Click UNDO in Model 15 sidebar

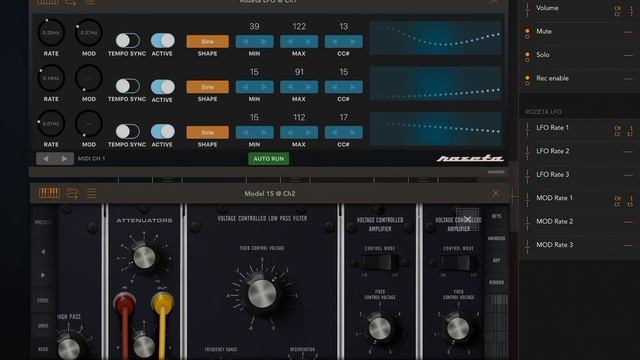tap(43, 326)
